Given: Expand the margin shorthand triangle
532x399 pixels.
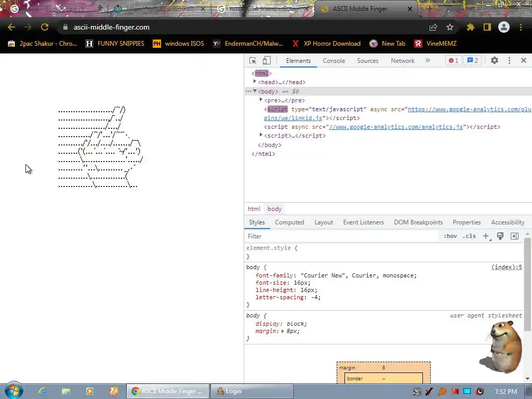Looking at the screenshot, I should click(283, 331).
